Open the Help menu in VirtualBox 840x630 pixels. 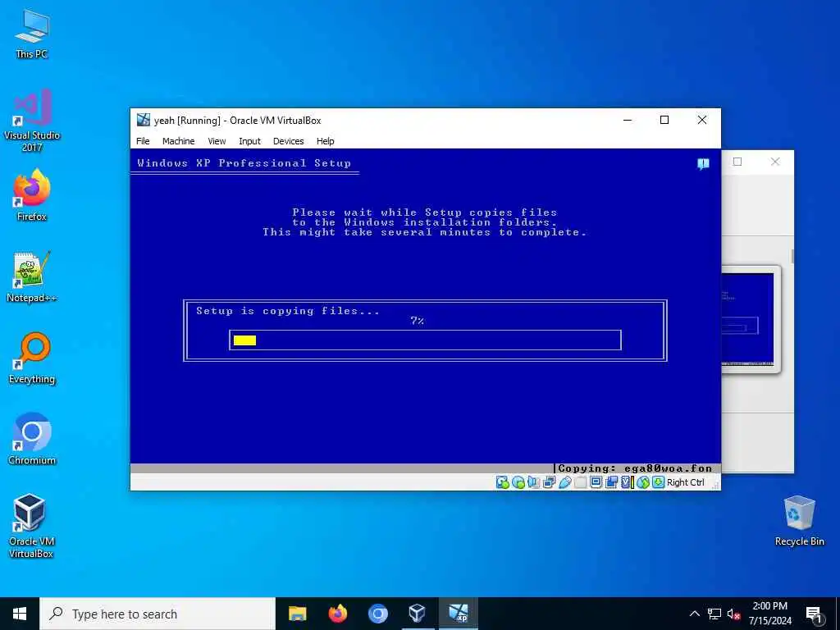[325, 141]
